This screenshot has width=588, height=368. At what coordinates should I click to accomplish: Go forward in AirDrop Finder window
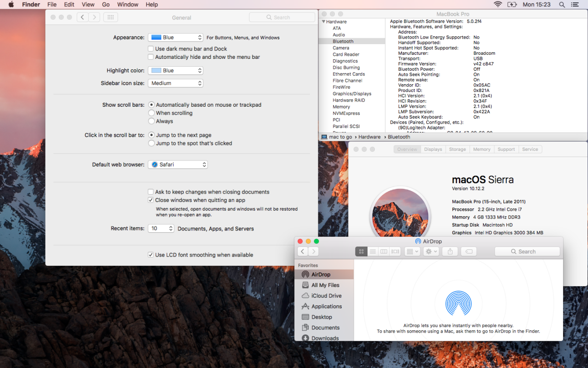(x=313, y=252)
